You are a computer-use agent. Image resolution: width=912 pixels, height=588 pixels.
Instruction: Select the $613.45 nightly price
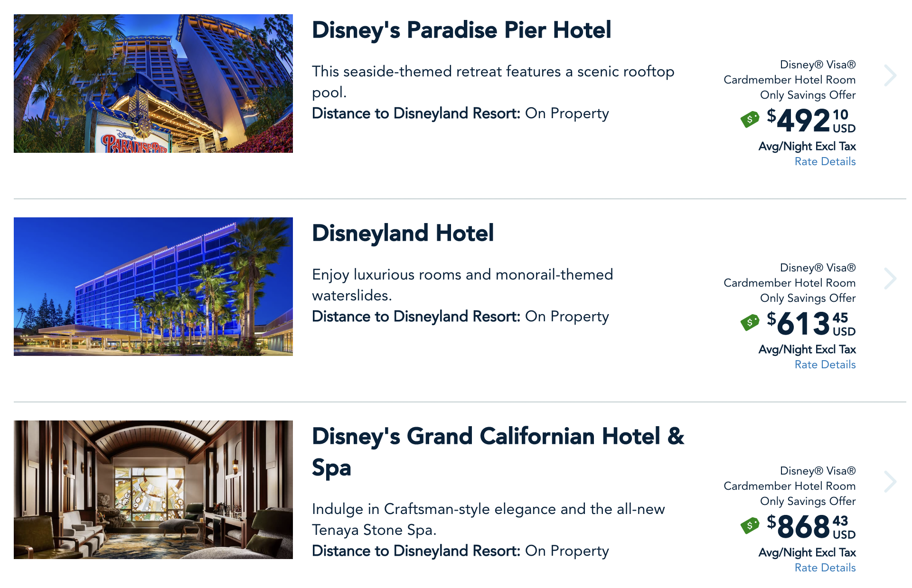click(810, 323)
